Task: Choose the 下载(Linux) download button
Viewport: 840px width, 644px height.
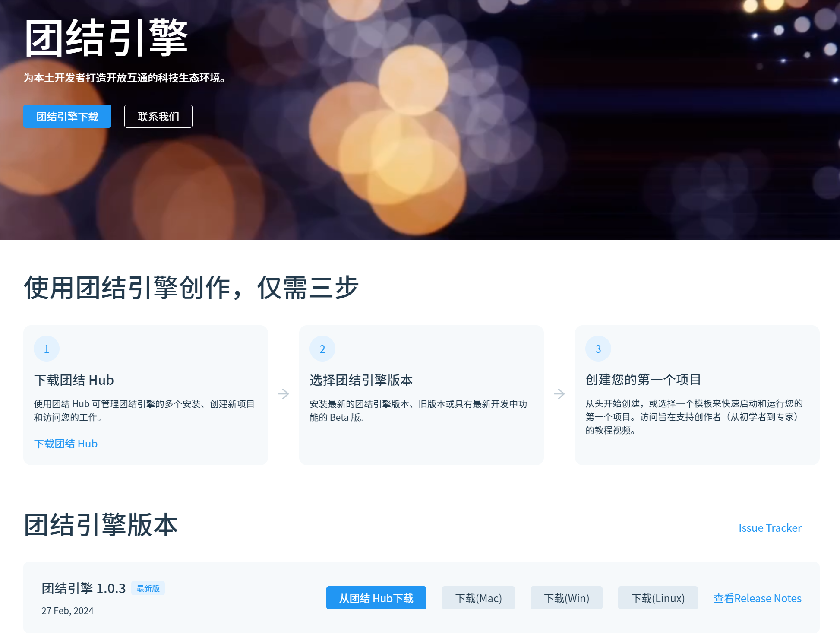Action: pyautogui.click(x=658, y=598)
